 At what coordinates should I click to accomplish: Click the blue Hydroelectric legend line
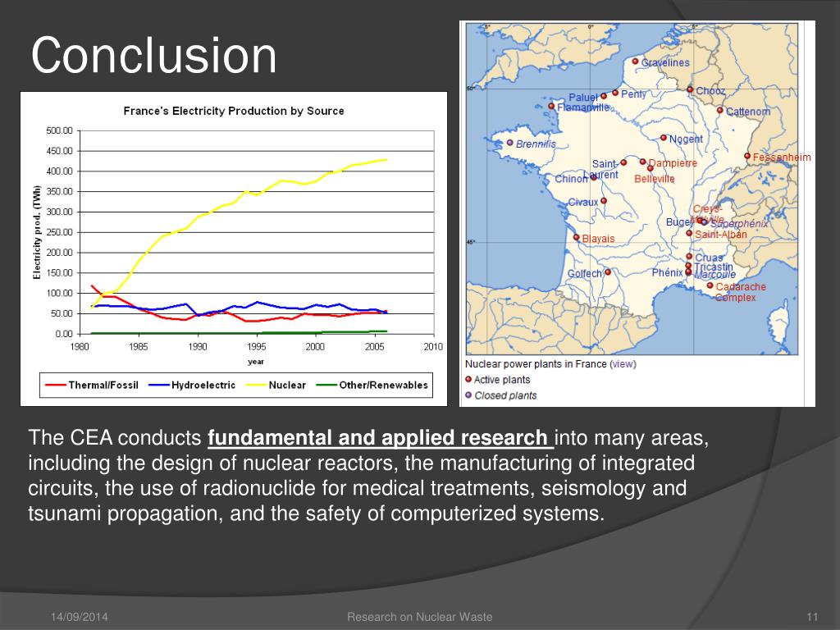[x=158, y=385]
